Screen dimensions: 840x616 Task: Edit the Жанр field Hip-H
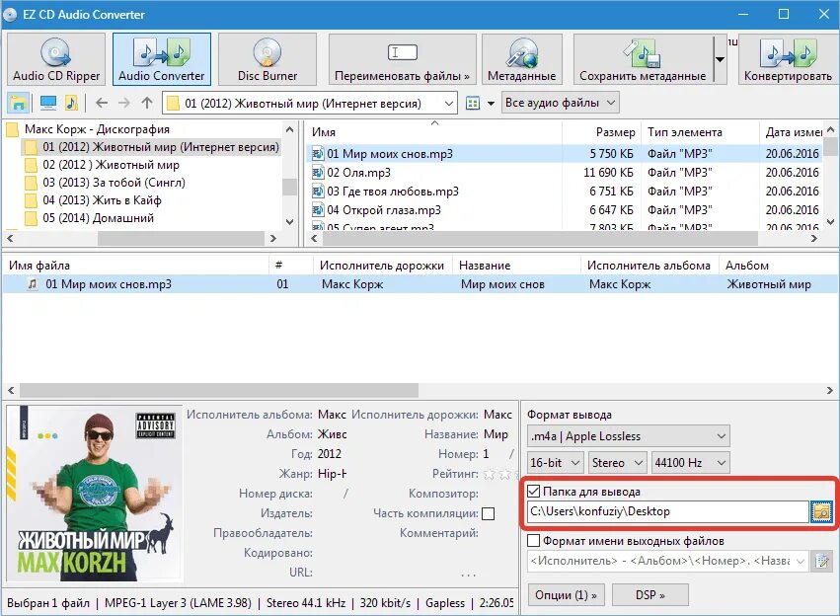[332, 474]
